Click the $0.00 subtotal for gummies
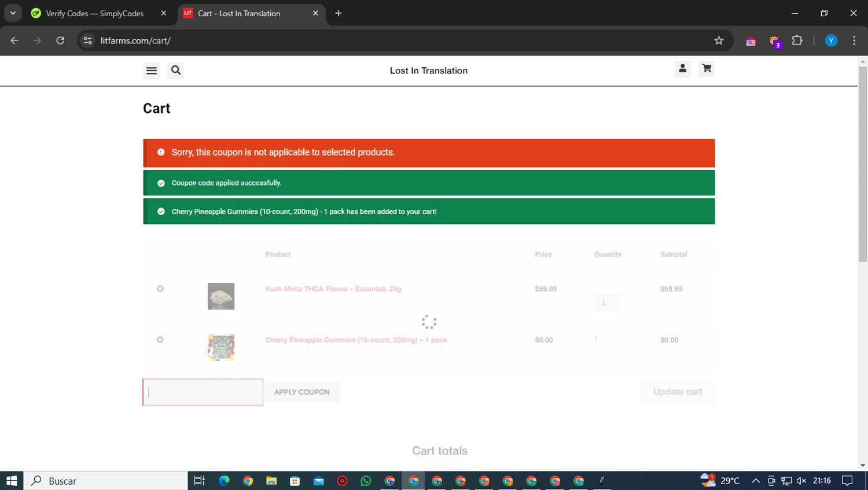 (669, 340)
